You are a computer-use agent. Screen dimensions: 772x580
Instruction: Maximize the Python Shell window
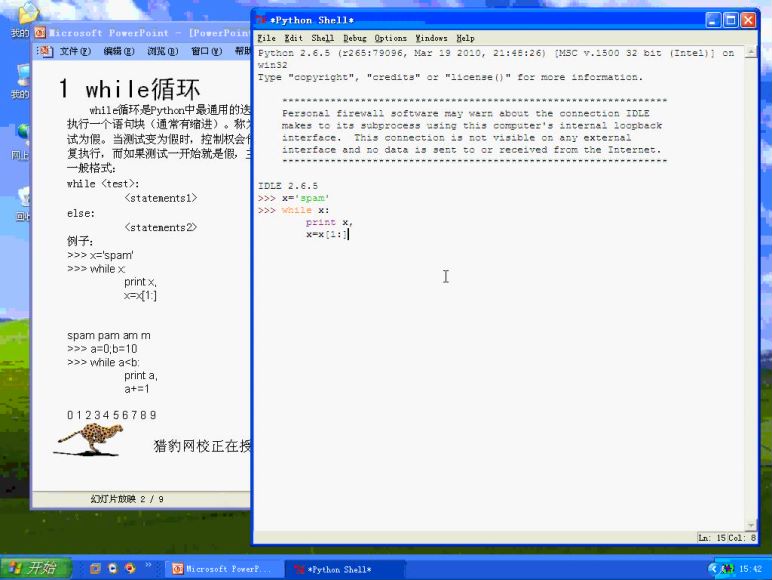click(731, 20)
